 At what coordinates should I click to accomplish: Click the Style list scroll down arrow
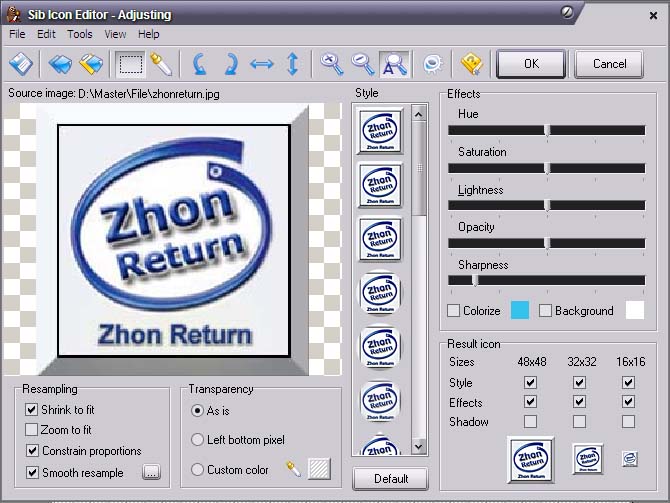tap(419, 447)
